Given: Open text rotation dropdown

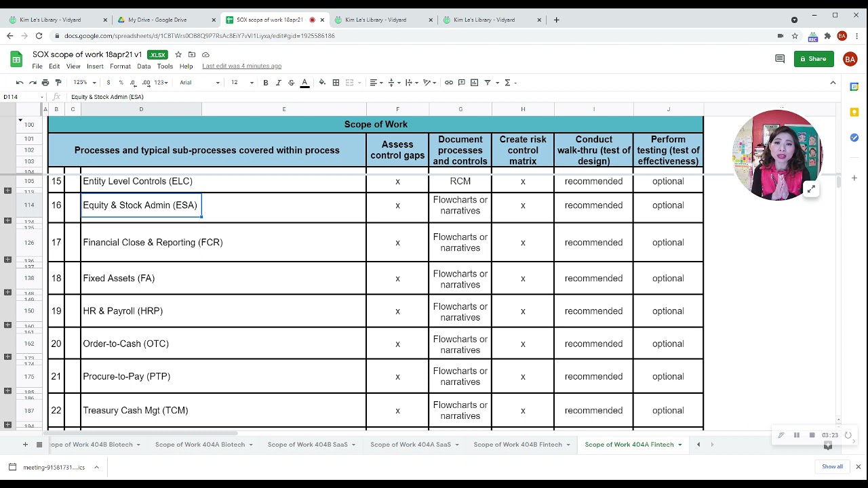Looking at the screenshot, I should (x=429, y=83).
